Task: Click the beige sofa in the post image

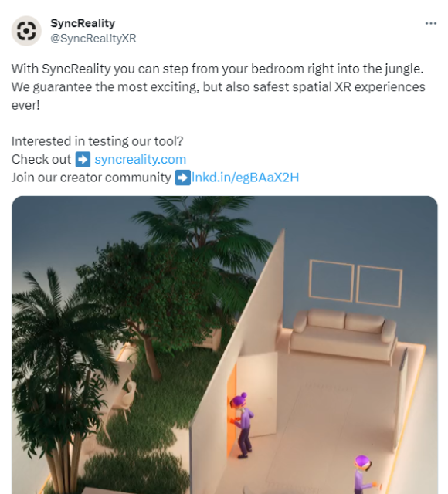Action: point(344,334)
